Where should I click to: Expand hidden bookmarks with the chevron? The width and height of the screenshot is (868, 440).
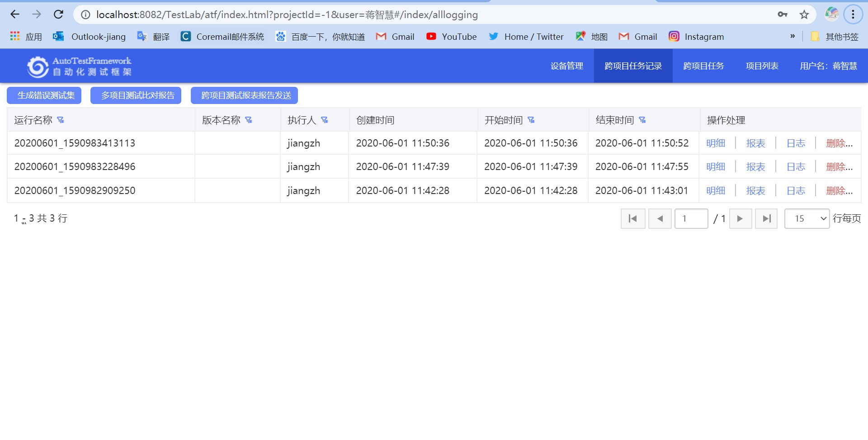click(x=792, y=36)
